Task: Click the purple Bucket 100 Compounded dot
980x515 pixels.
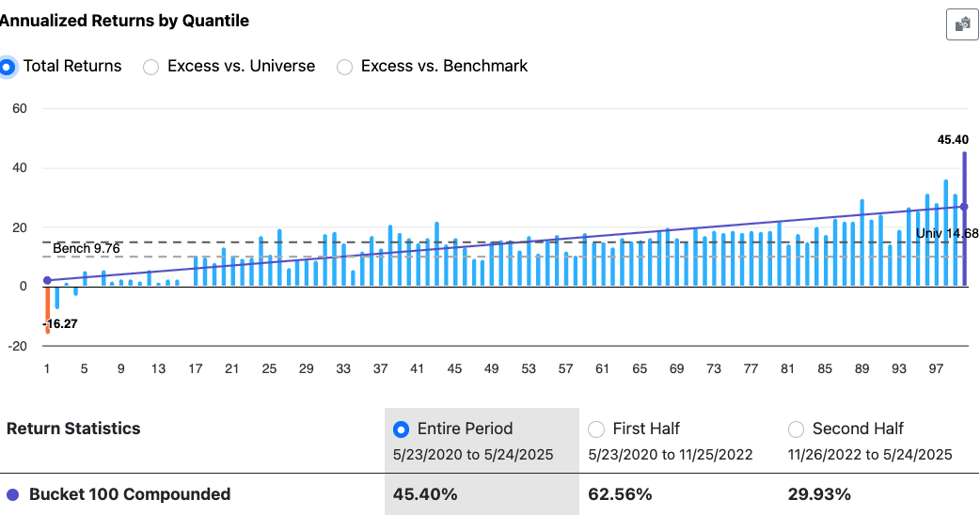Action: click(x=13, y=494)
